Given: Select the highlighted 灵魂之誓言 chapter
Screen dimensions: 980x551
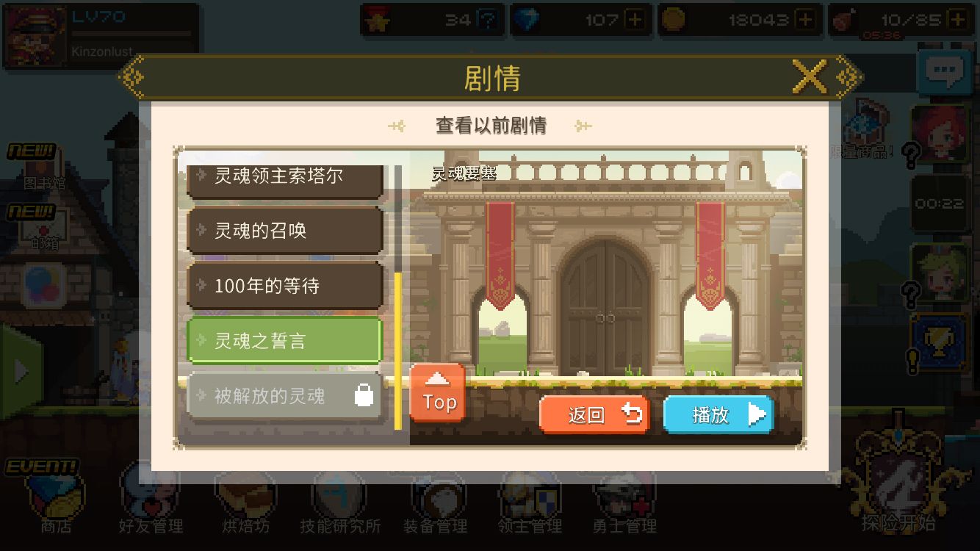Looking at the screenshot, I should 285,341.
